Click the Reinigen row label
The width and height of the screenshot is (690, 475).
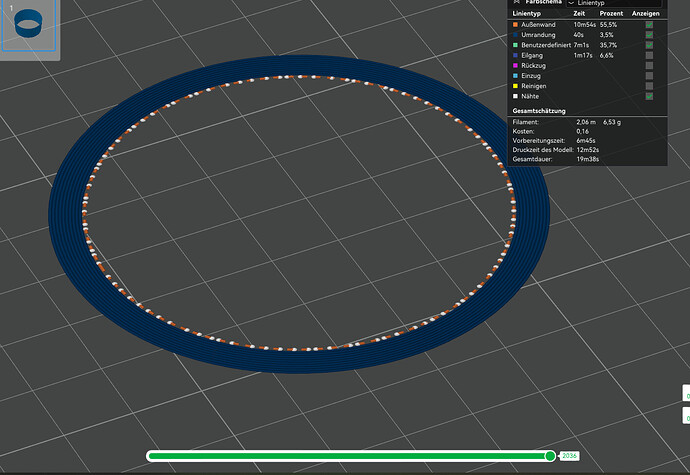click(x=534, y=86)
